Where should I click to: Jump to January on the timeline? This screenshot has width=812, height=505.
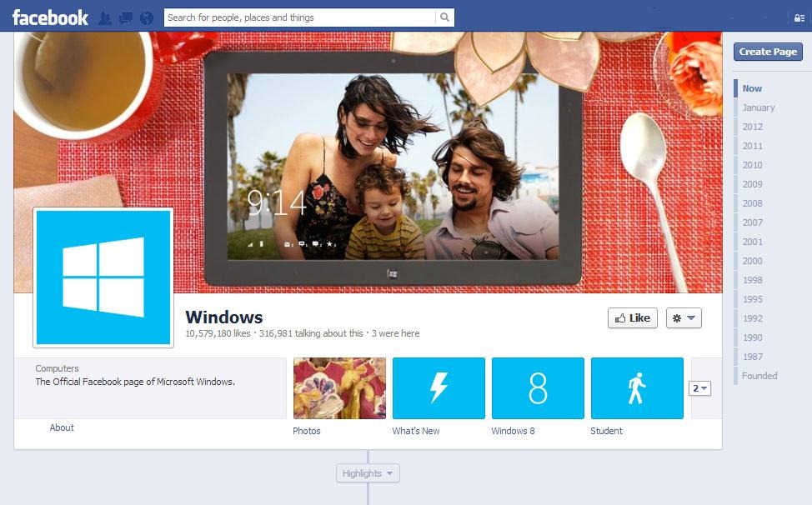758,107
